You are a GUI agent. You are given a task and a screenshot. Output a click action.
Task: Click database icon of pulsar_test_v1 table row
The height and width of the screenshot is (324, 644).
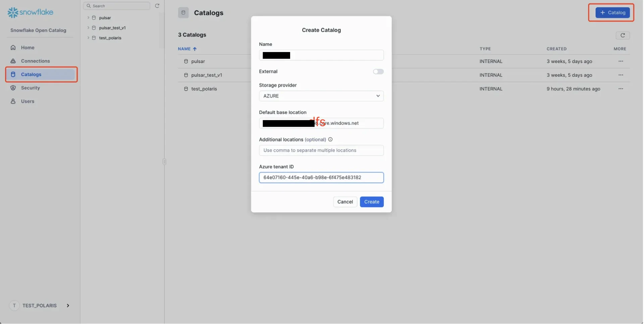tap(186, 75)
